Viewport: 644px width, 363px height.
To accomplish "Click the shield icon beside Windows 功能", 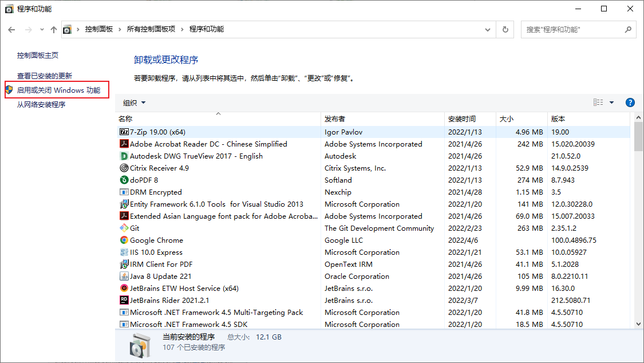I will point(9,90).
